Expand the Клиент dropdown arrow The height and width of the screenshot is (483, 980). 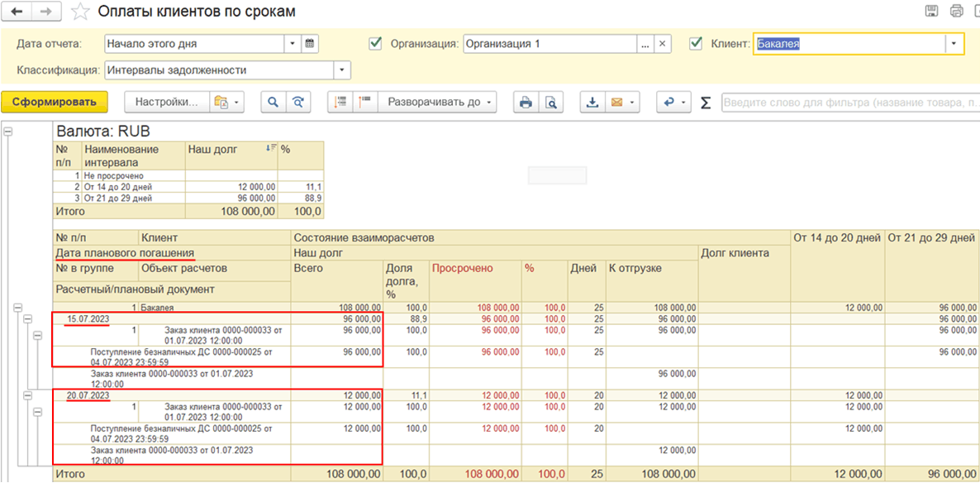tap(955, 44)
